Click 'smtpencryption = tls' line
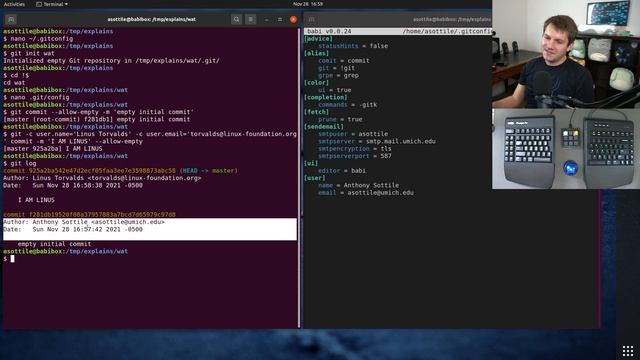The width and height of the screenshot is (640, 360). click(x=355, y=149)
